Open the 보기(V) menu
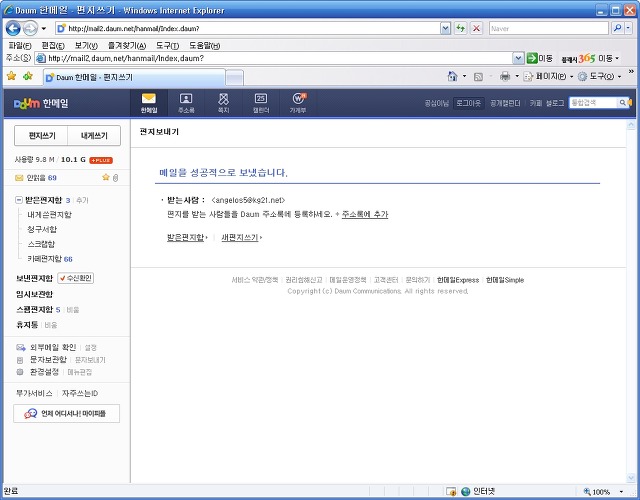This screenshot has width=640, height=500. pos(86,46)
